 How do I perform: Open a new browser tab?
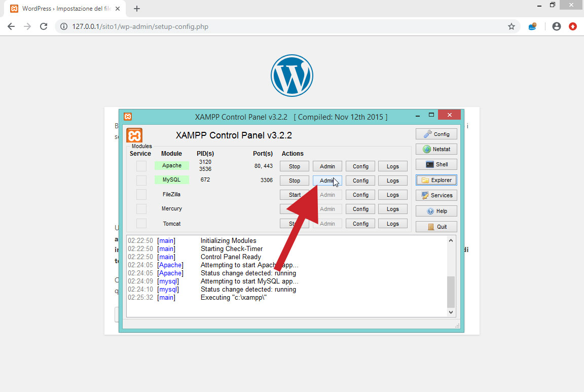(x=137, y=9)
